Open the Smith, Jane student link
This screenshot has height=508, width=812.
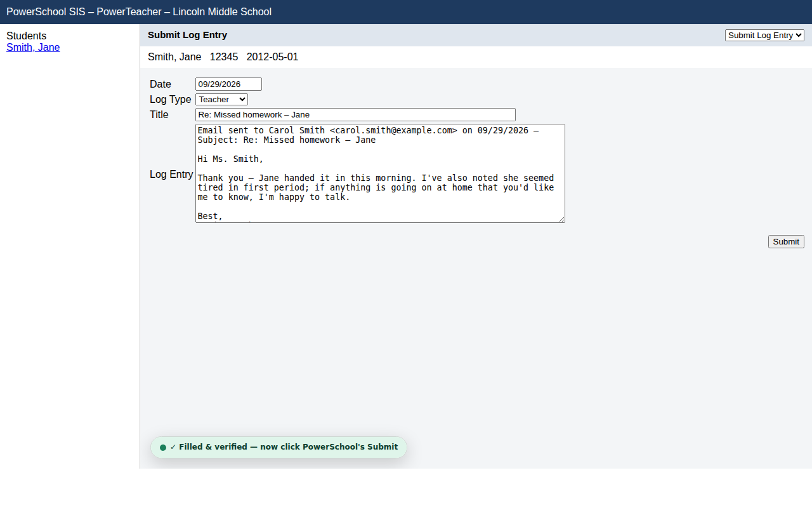click(33, 48)
